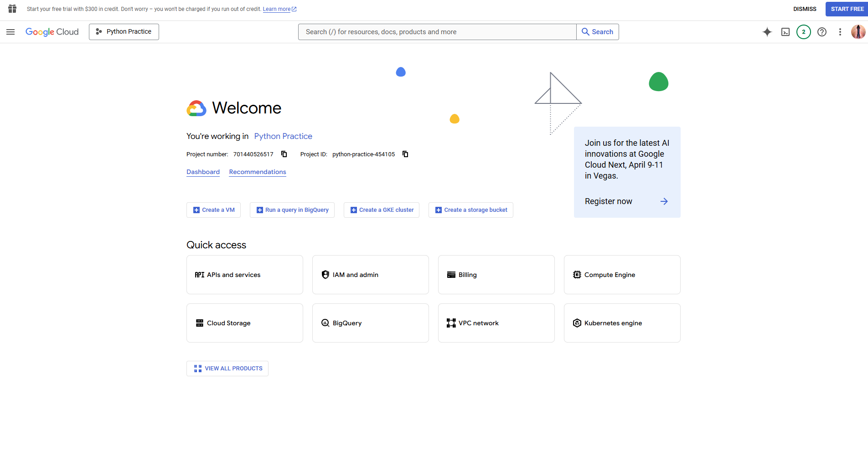Open the Gemini AI assistant sparkle icon
The image size is (868, 451).
(x=767, y=32)
